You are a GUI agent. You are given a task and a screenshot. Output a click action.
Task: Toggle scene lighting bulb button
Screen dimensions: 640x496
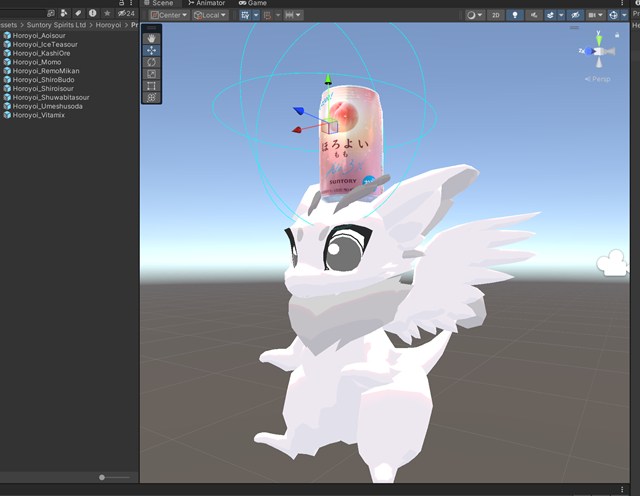[515, 15]
